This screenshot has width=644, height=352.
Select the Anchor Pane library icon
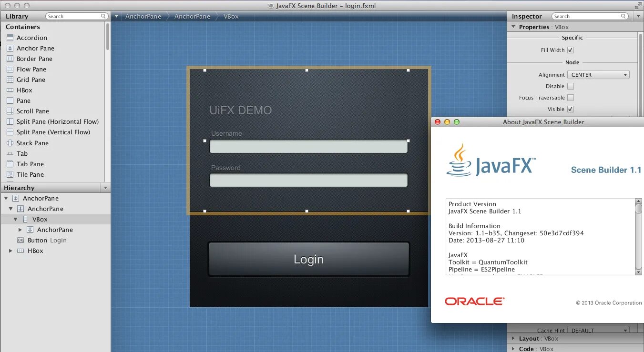(x=10, y=48)
